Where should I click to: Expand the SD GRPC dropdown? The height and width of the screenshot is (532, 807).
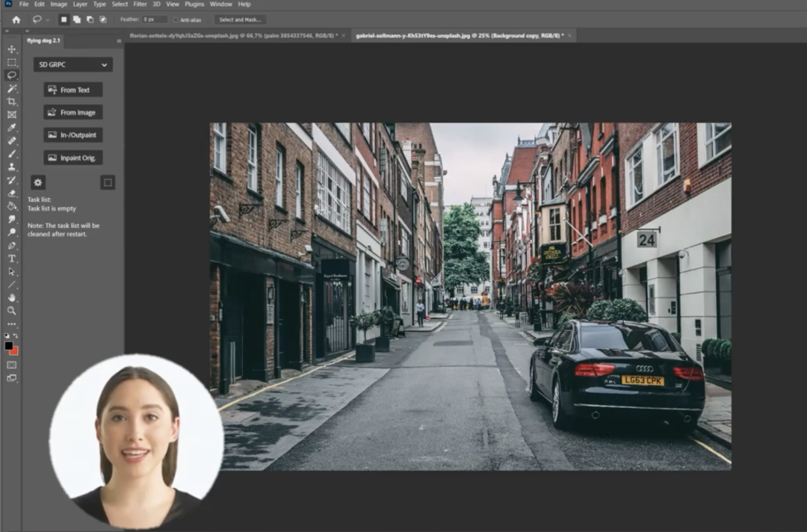coord(72,65)
